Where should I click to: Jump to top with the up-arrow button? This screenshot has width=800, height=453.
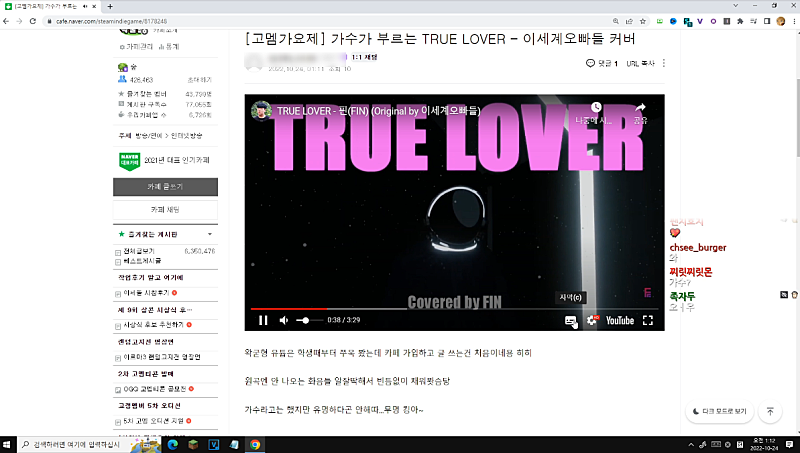point(770,411)
